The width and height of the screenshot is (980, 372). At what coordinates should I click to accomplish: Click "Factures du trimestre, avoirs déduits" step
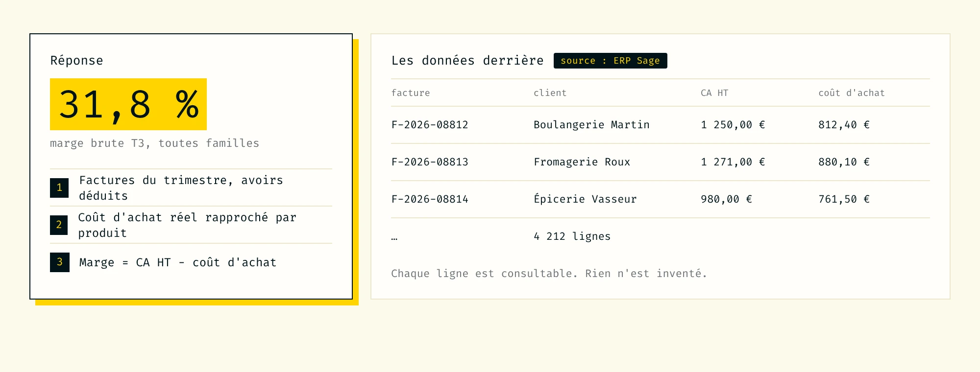point(181,188)
